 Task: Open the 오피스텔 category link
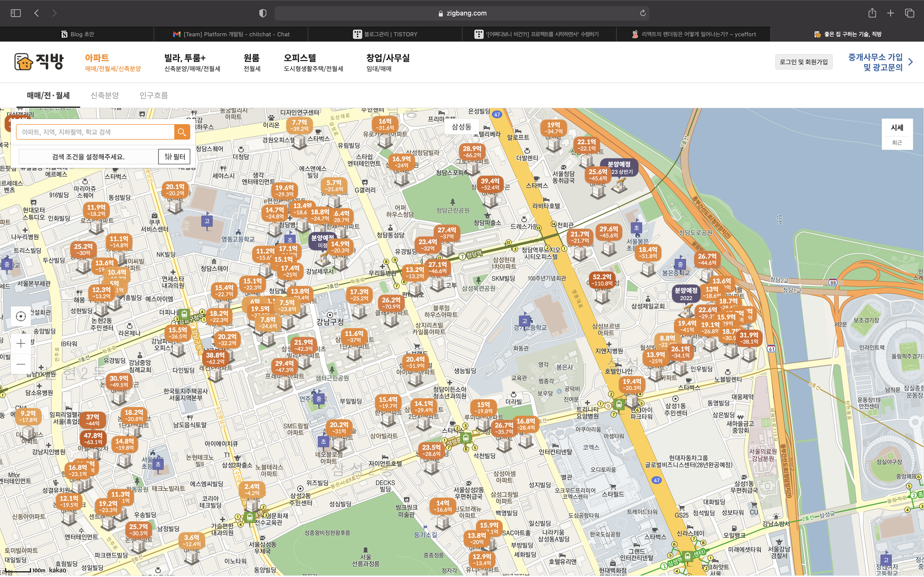300,58
